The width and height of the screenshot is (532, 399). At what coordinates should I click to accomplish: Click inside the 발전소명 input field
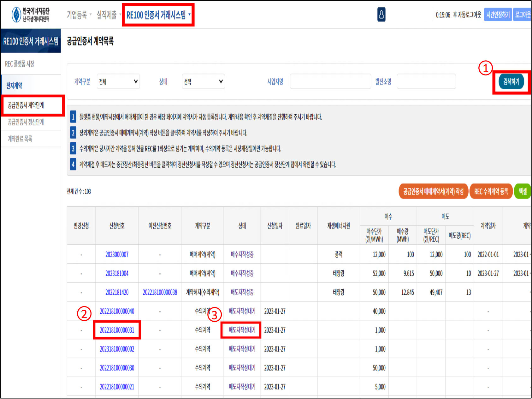tap(426, 82)
